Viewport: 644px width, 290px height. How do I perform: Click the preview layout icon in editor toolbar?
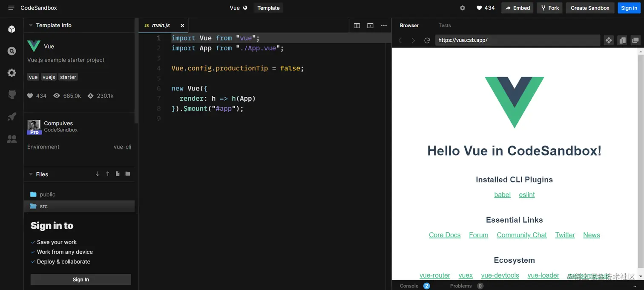pyautogui.click(x=371, y=26)
